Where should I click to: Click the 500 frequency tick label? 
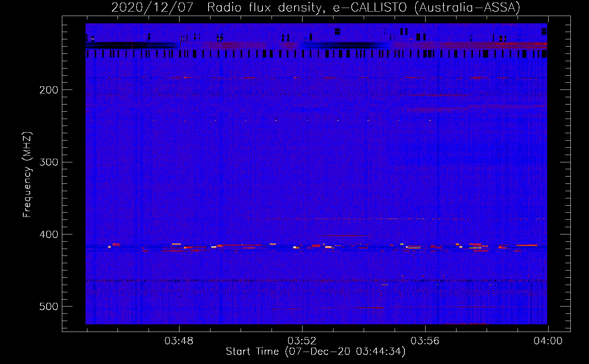(49, 306)
